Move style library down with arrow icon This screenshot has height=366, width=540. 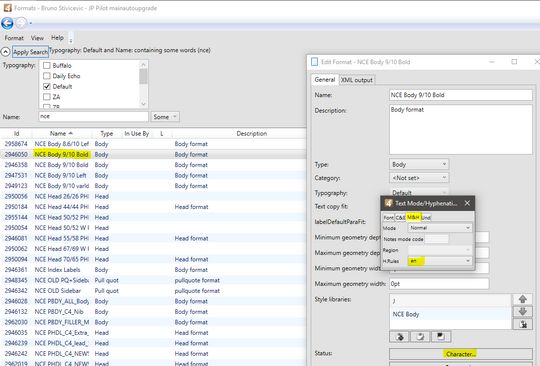tap(522, 312)
